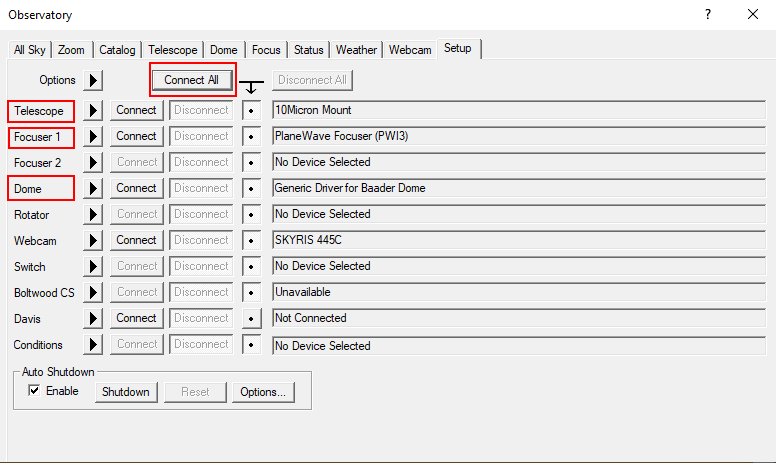Viewport: 776px width, 463px height.
Task: Click the 10Micron Mount device field
Action: click(518, 110)
